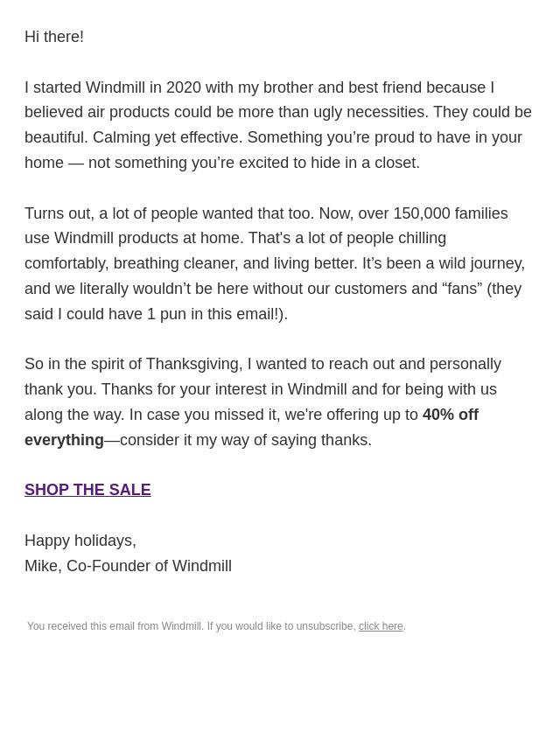Click the "Happy holidays," closing line

pyautogui.click(x=80, y=541)
